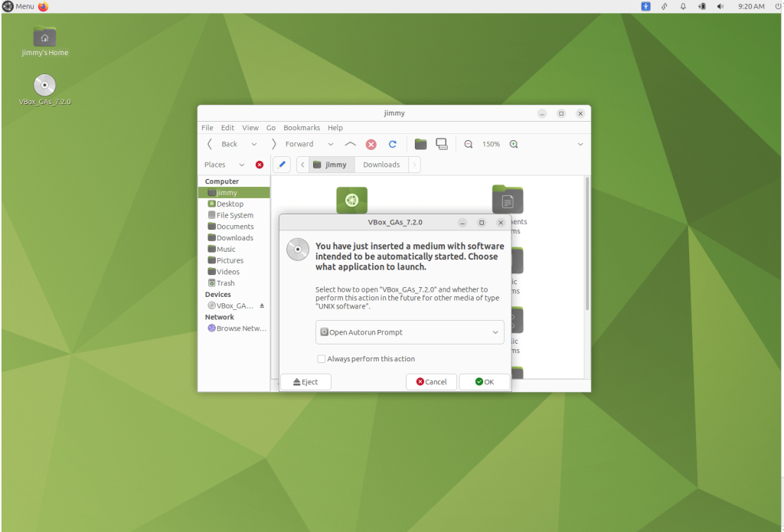Select Documents in the Places sidebar
Screen dimensions: 784x532
(234, 227)
